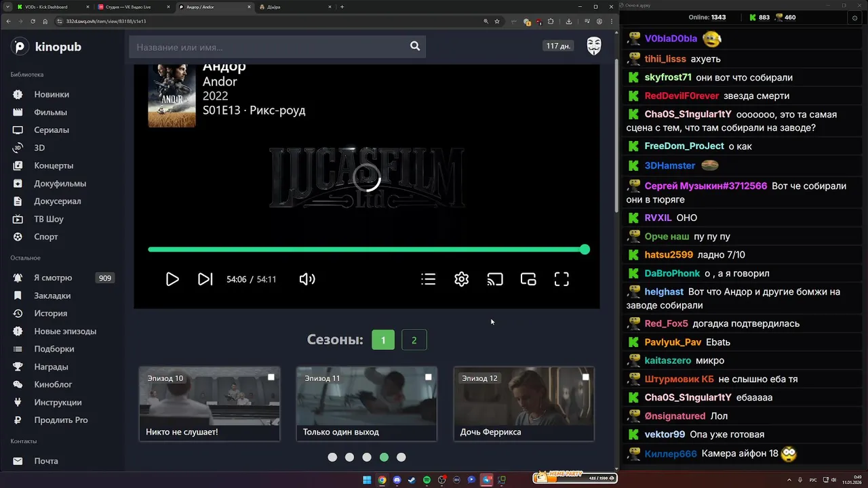Go to the Сериалы section
Viewport: 868px width, 488px height.
(x=52, y=130)
